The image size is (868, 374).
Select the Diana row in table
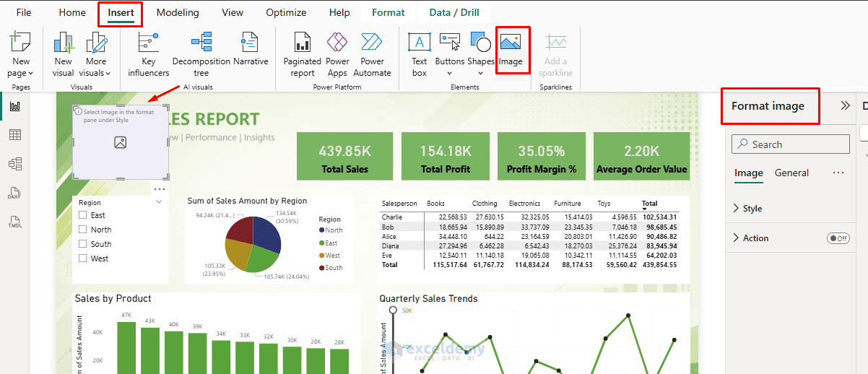point(529,245)
